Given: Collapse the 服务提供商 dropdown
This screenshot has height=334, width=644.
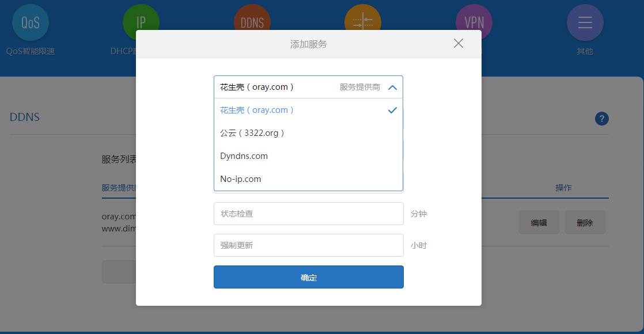Looking at the screenshot, I should coord(392,87).
